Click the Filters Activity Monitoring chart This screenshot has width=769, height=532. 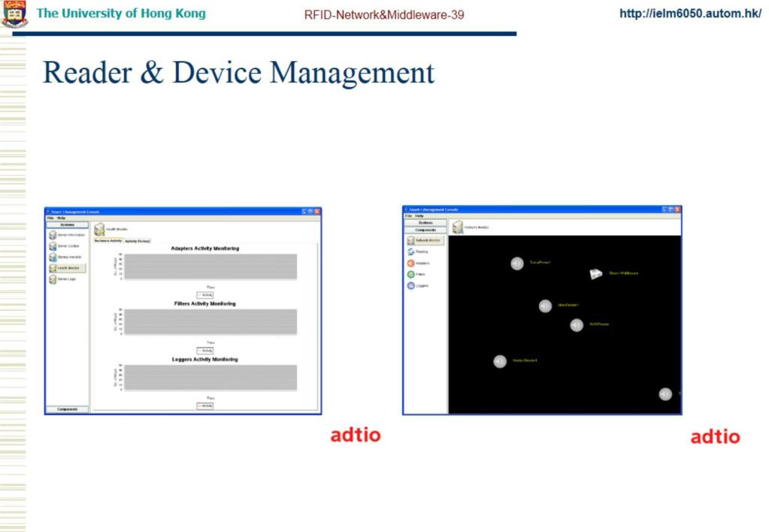(x=210, y=322)
